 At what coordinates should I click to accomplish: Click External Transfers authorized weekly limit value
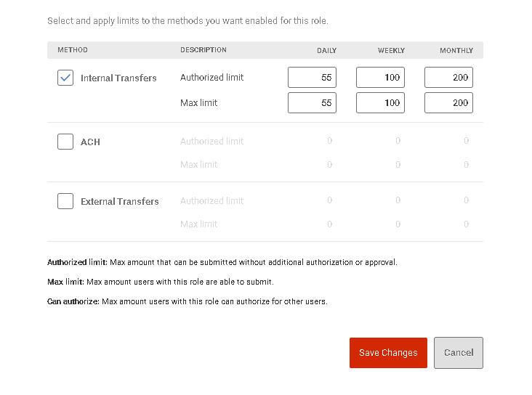[x=398, y=200]
